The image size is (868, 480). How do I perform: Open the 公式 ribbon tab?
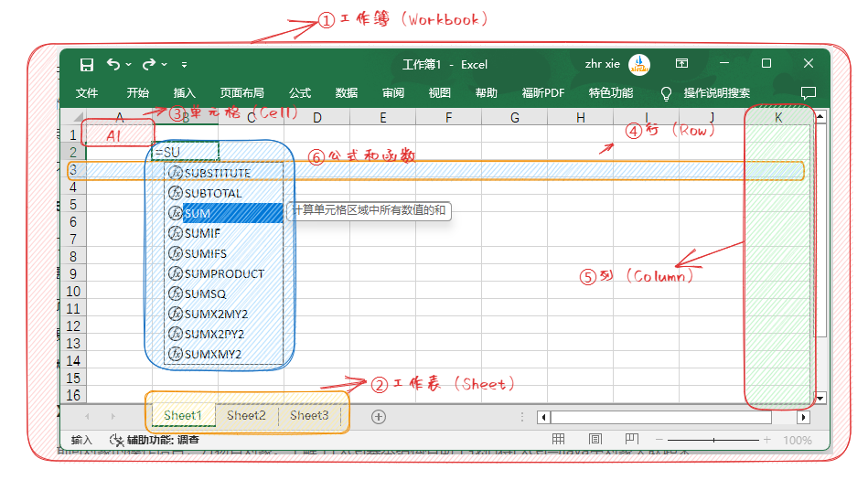tap(300, 93)
